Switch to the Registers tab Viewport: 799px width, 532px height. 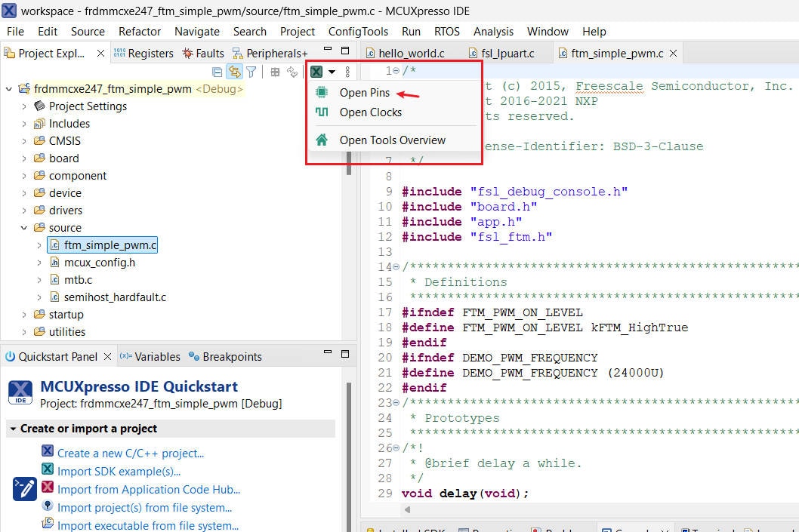143,53
